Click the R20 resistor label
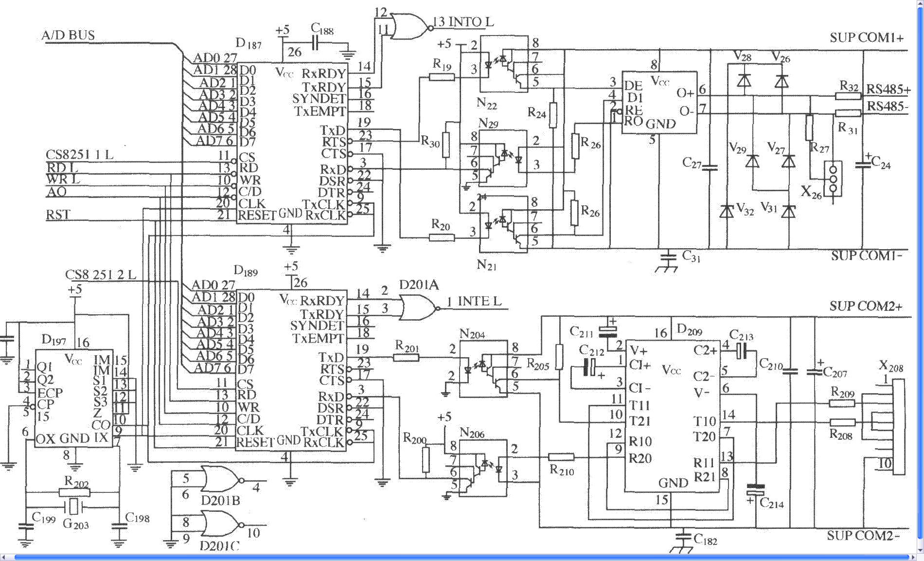Viewport: 924px width, 561px height. point(441,224)
